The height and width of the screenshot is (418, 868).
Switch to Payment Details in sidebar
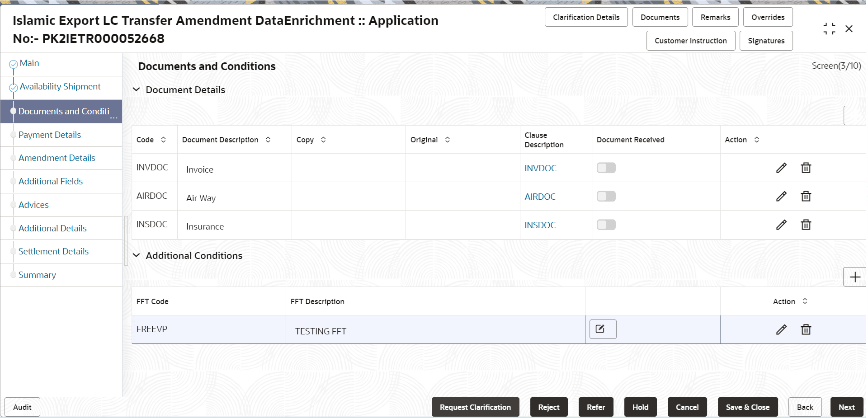(50, 135)
